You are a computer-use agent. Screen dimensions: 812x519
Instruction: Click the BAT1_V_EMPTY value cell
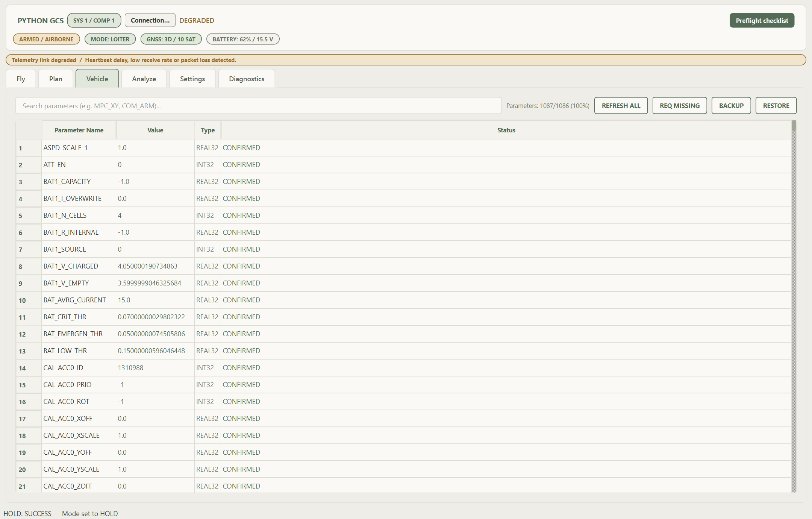pyautogui.click(x=155, y=283)
